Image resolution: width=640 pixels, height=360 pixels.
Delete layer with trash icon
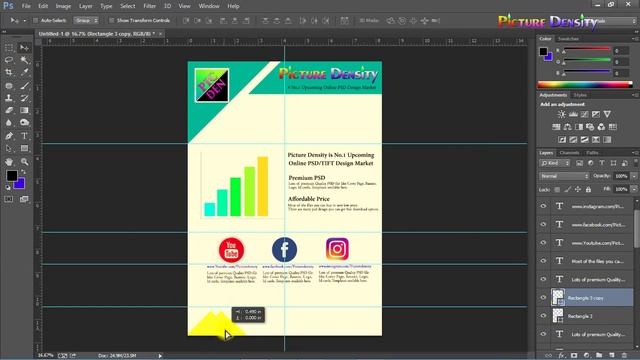[624, 356]
